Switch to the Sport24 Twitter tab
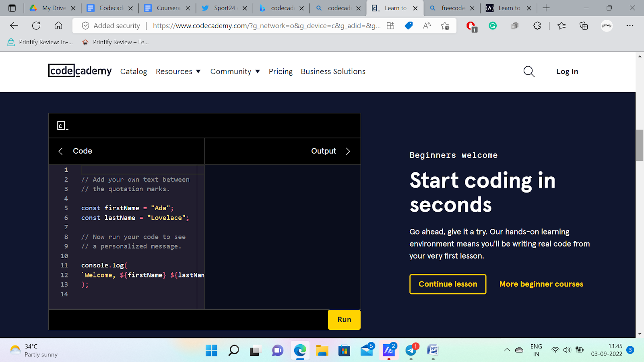644x362 pixels. point(224,8)
